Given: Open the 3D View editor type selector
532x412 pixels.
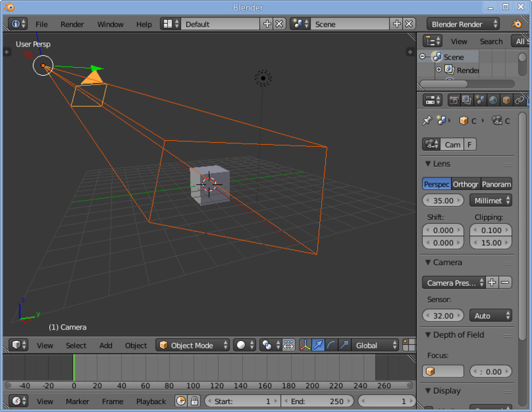Looking at the screenshot, I should [x=19, y=345].
